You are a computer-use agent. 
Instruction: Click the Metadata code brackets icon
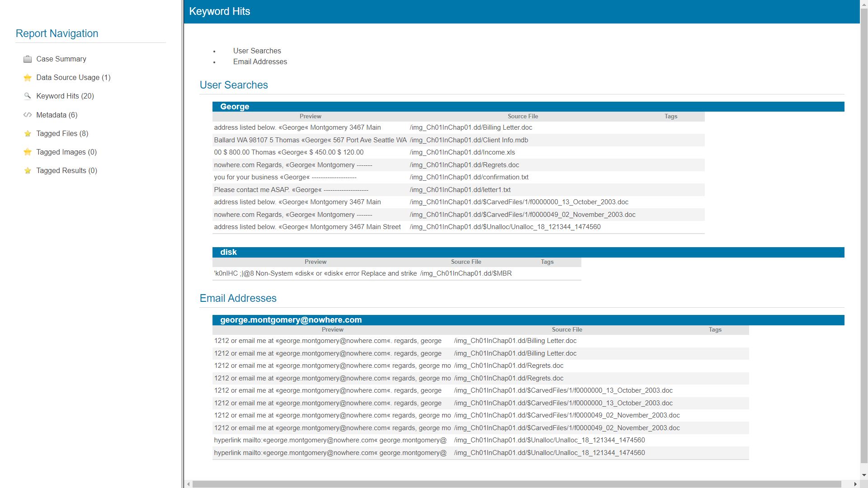tap(28, 115)
